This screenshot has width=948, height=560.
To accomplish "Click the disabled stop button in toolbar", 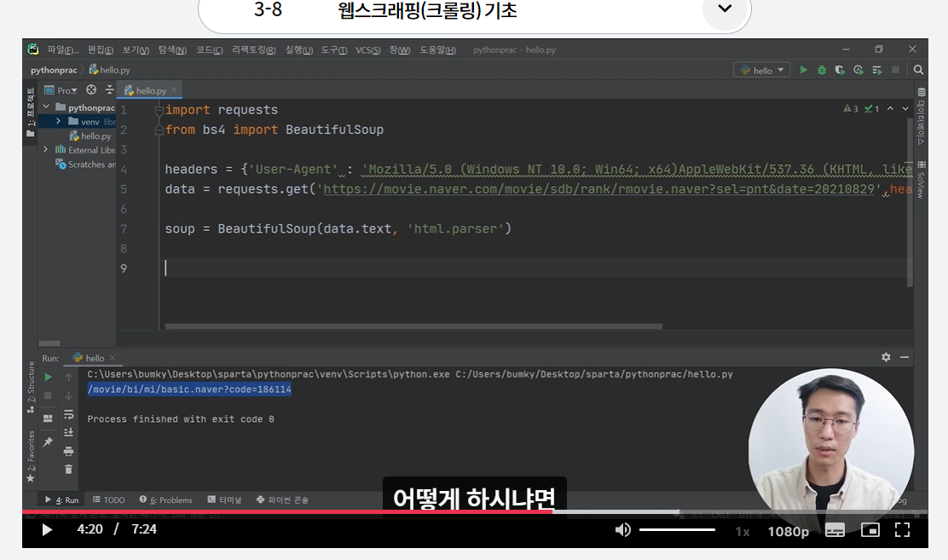I will tap(895, 70).
